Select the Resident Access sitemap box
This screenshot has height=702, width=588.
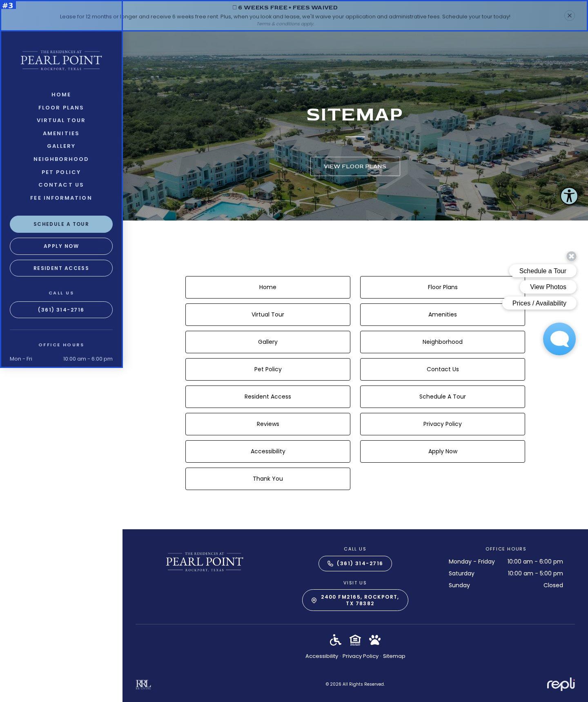[268, 397]
